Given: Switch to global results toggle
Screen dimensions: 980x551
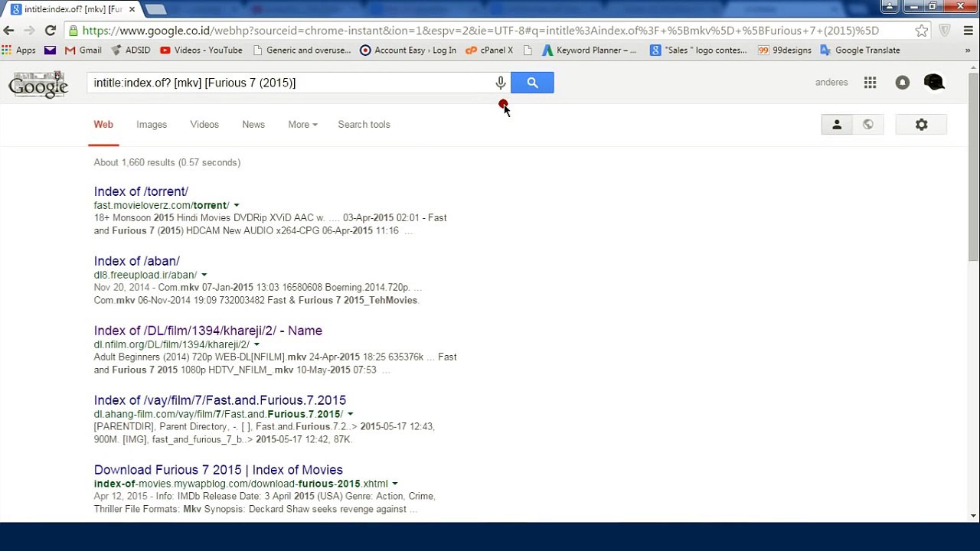Looking at the screenshot, I should [868, 125].
